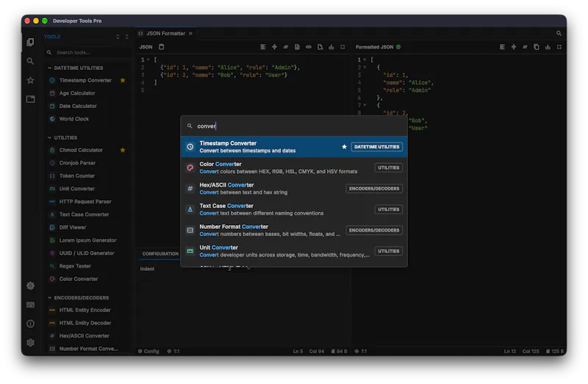Click download icon in Formatted JSON toolbar
This screenshot has width=588, height=384.
[x=548, y=47]
